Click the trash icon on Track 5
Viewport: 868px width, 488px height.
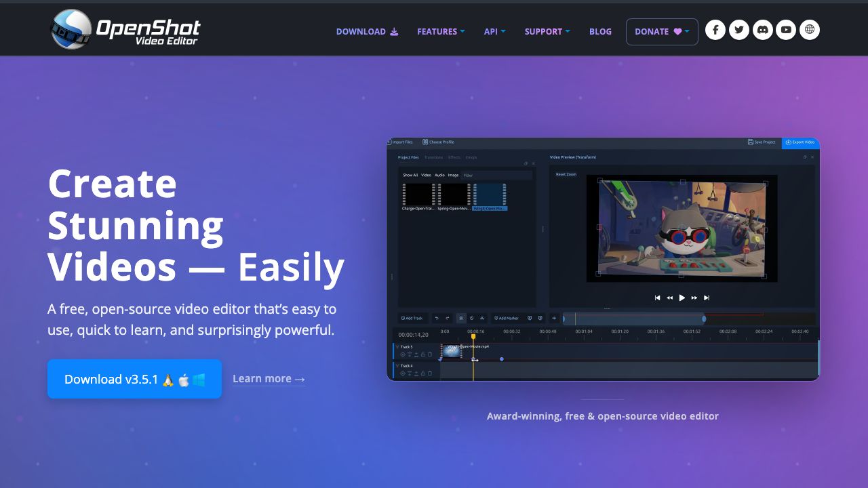coord(430,354)
